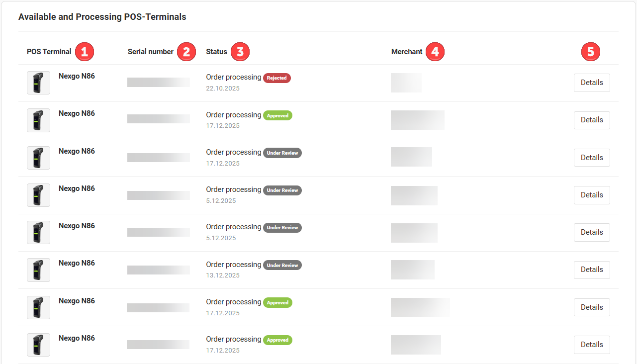The image size is (637, 364).
Task: Click the Serial number column header
Action: pyautogui.click(x=151, y=52)
